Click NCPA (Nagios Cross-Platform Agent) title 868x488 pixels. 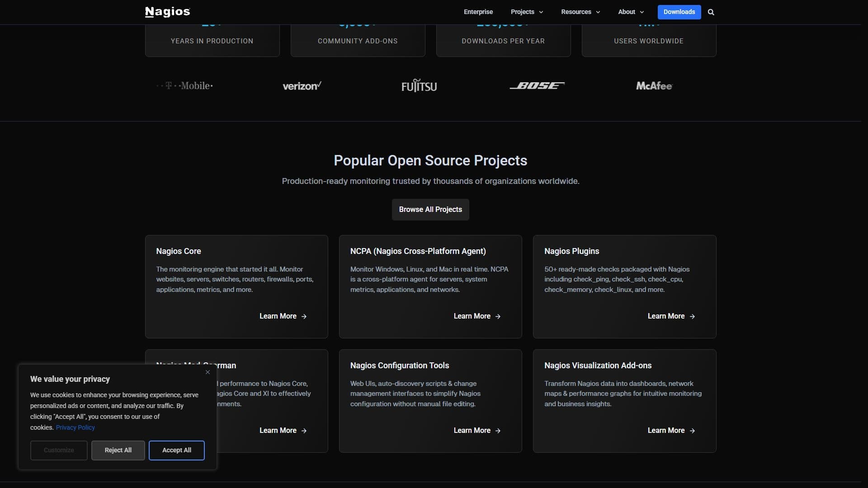pos(418,251)
